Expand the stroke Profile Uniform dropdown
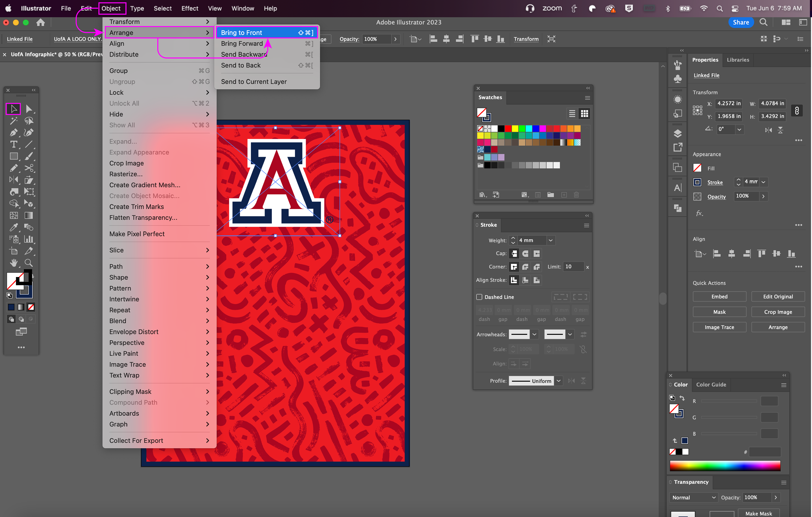This screenshot has height=517, width=812. (x=558, y=381)
